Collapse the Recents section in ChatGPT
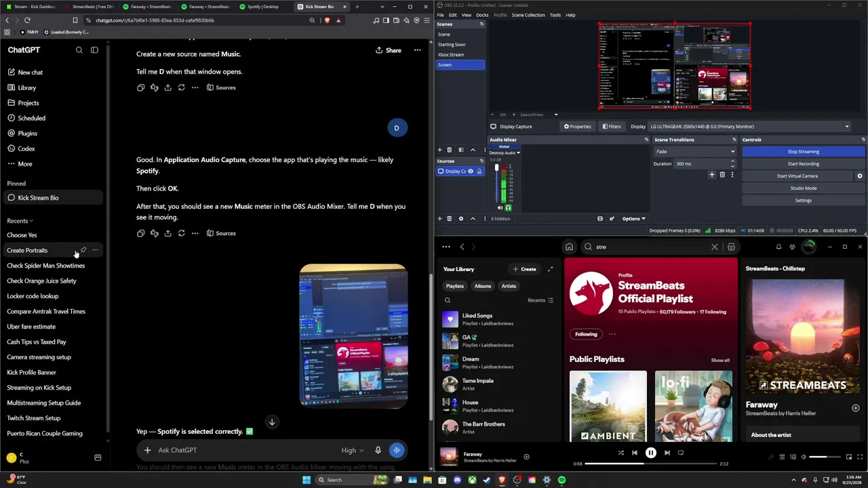Viewport: 868px width, 488px height. pos(20,221)
